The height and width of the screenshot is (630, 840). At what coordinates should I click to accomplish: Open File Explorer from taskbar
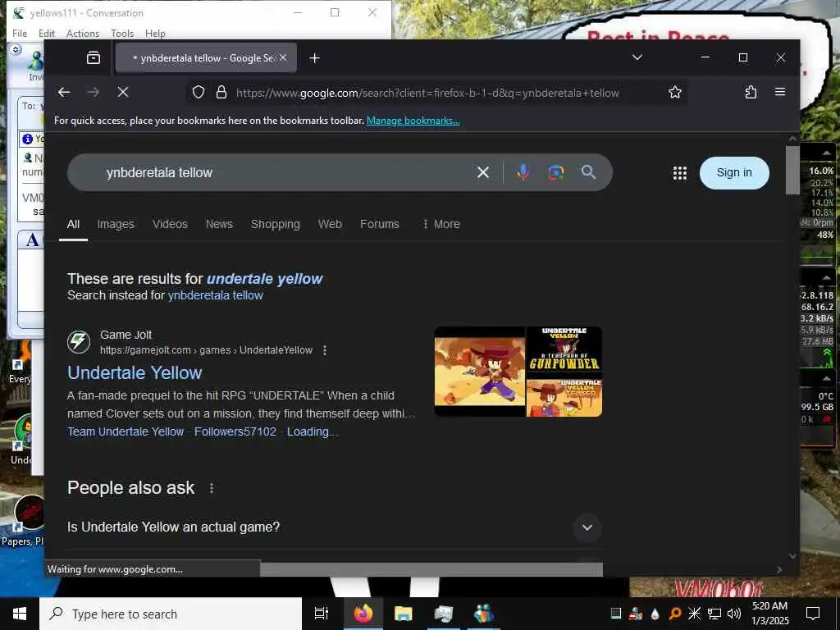pyautogui.click(x=403, y=614)
